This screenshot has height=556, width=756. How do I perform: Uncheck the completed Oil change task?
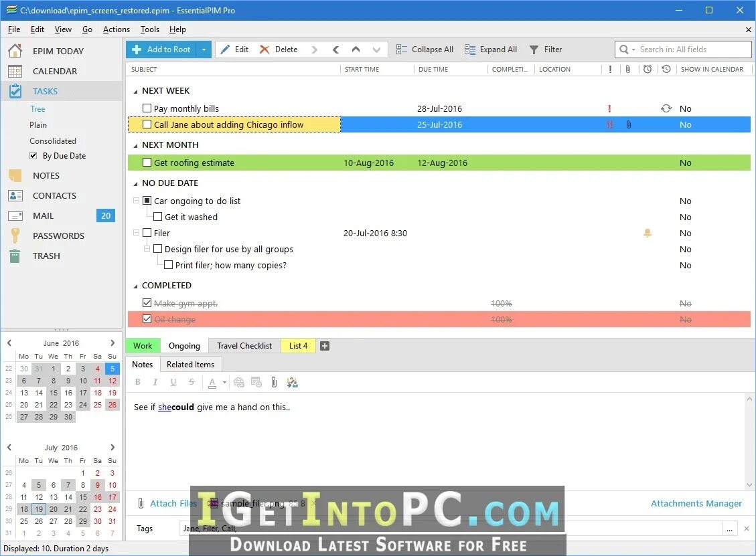pos(147,319)
